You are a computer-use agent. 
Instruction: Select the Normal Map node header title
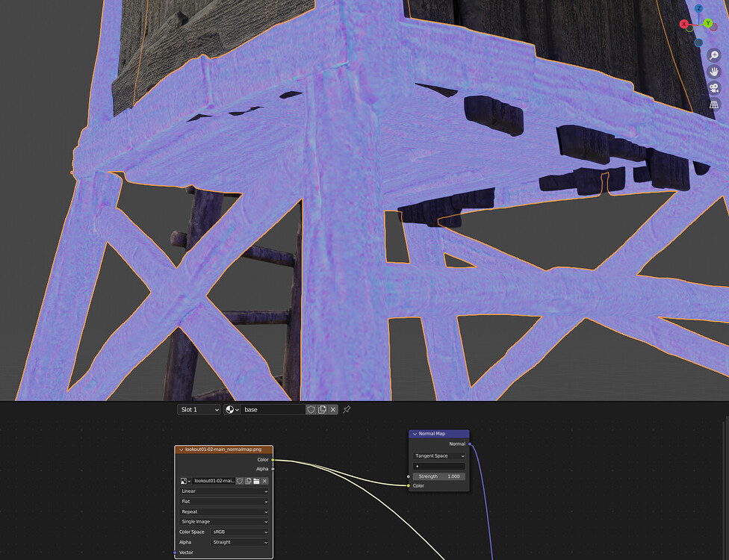pos(432,434)
